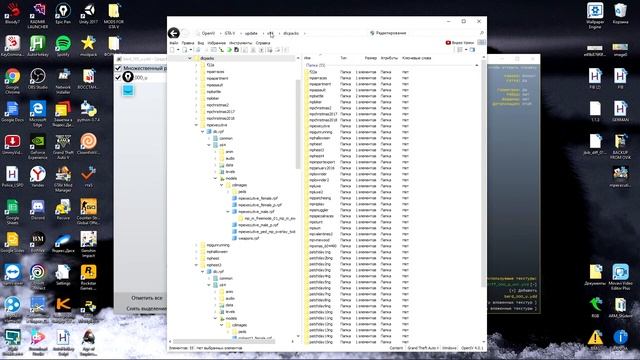Collapse the mpexecutive folder node
The image size is (640, 360).
point(196,125)
